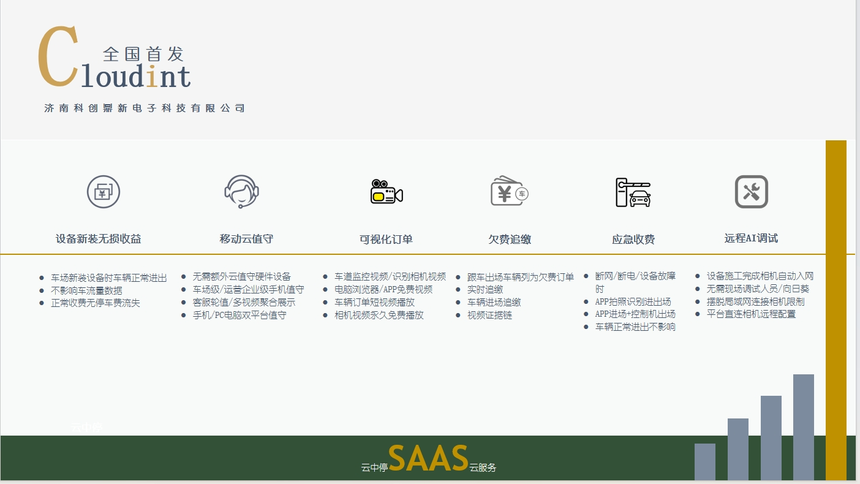This screenshot has height=484, width=860.
Task: Click the Cloudint logo
Action: [x=114, y=58]
